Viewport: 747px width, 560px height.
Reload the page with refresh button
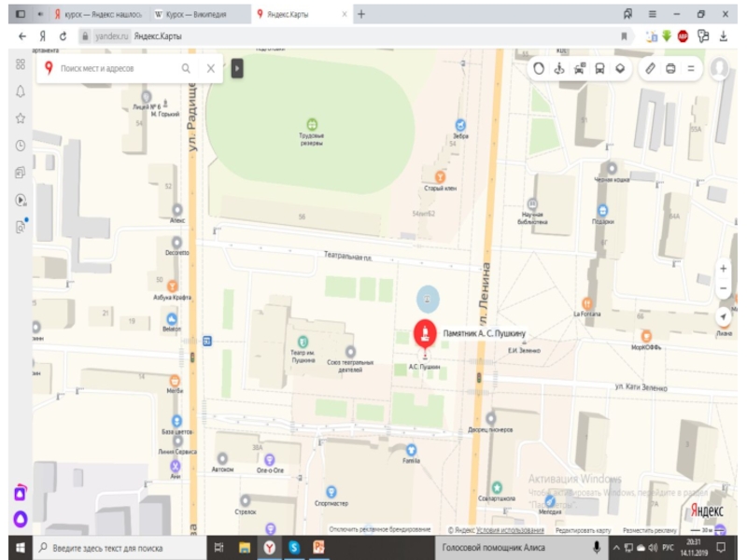pyautogui.click(x=63, y=36)
